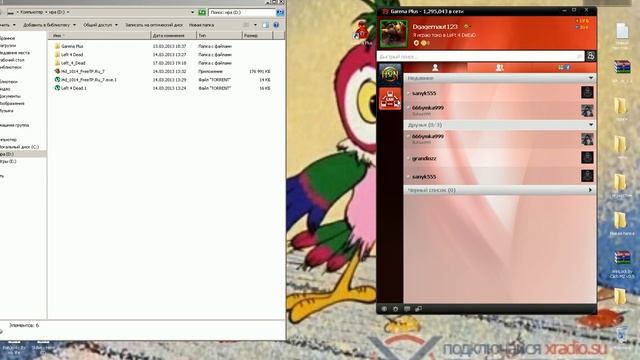
Task: Select sanyk555 in the Друзья list
Action: 500,176
